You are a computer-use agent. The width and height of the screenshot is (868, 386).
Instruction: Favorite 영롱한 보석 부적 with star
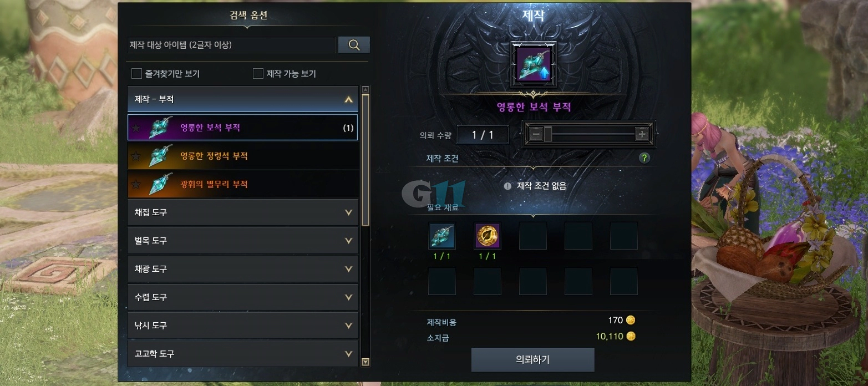(135, 128)
